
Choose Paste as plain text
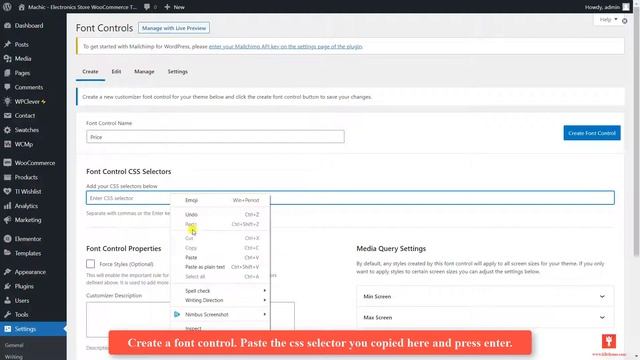(x=220, y=267)
